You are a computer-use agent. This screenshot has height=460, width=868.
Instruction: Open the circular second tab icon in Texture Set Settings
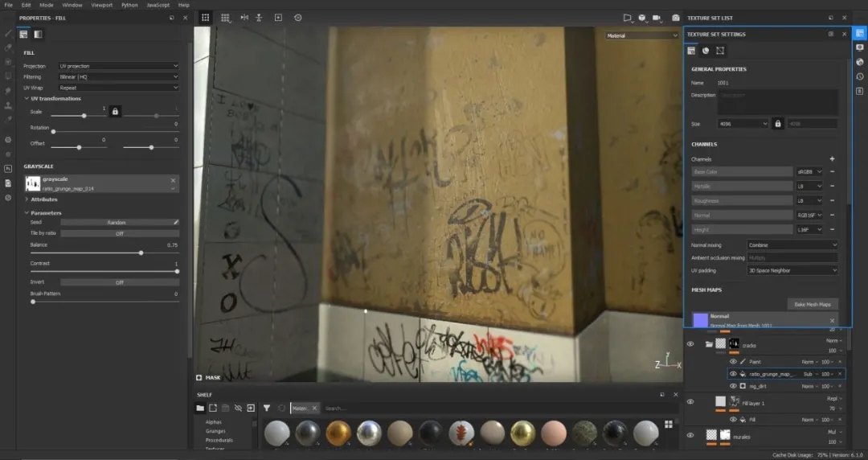click(x=706, y=51)
